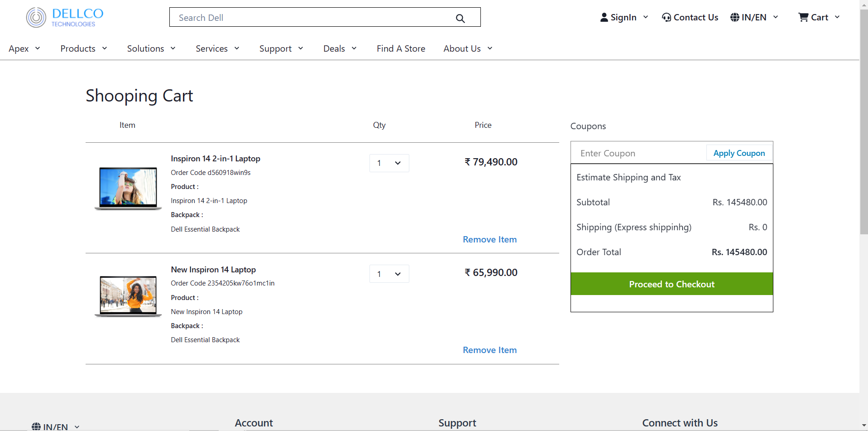Click the ₹ 79,490.00 price
The width and height of the screenshot is (868, 431).
coord(491,162)
